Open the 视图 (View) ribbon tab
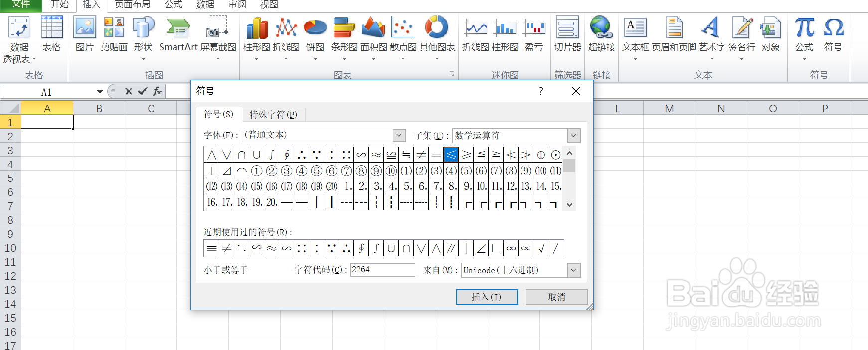The height and width of the screenshot is (350, 868). pyautogui.click(x=269, y=5)
